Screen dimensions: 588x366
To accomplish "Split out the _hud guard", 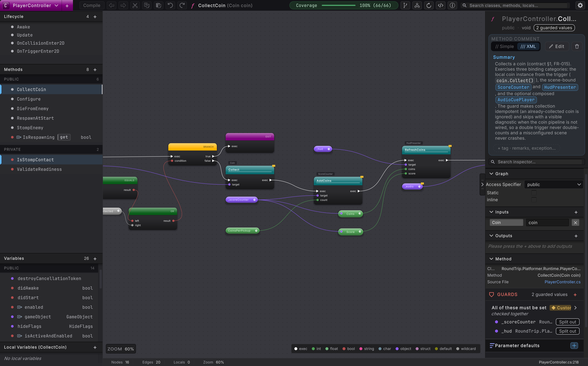I will pyautogui.click(x=568, y=331).
